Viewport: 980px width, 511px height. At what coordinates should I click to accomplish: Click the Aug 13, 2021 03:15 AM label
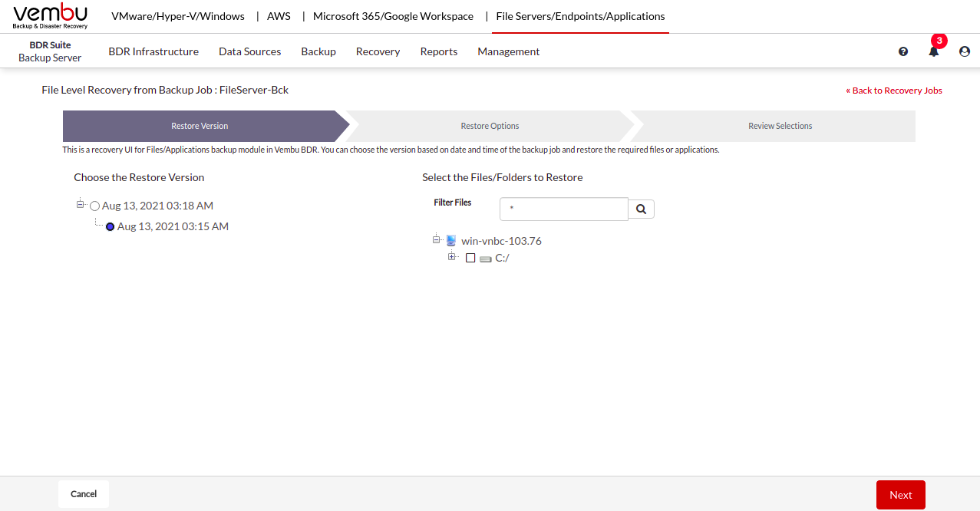click(173, 226)
